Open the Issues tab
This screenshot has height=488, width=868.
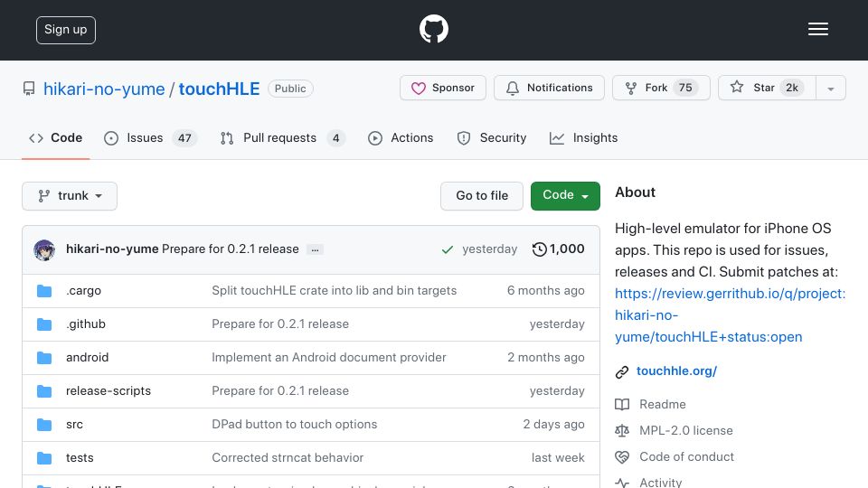pos(150,137)
